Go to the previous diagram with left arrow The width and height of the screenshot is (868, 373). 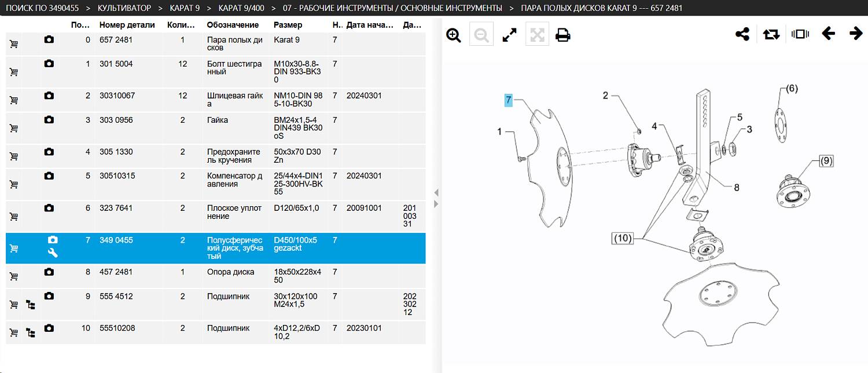pos(828,34)
